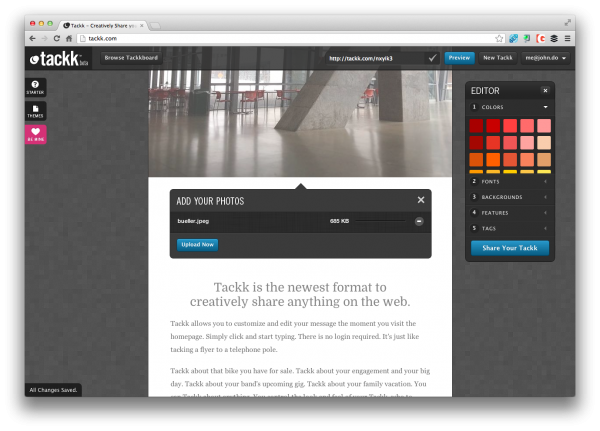Screen dimensions: 600x431
Task: Reload the page with the refresh icon
Action: (57, 38)
